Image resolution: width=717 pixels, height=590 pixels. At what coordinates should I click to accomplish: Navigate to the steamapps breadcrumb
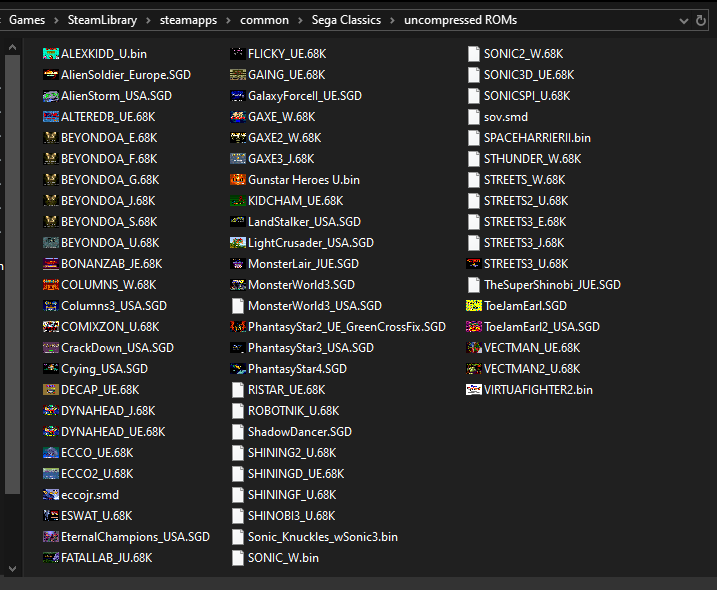point(188,20)
